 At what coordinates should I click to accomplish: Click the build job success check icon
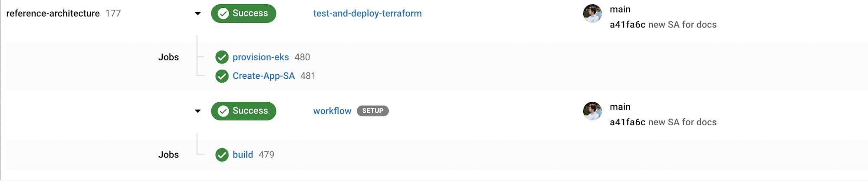coord(222,154)
